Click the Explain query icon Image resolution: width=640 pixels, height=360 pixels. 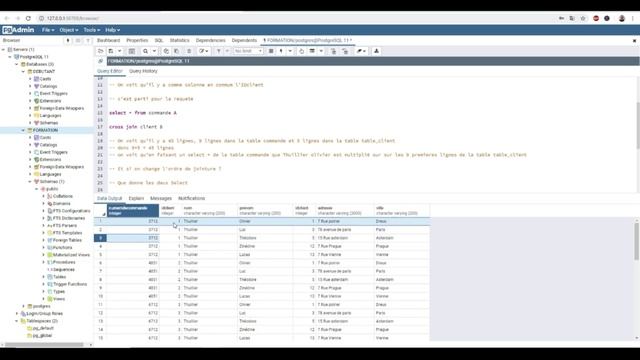[x=301, y=51]
